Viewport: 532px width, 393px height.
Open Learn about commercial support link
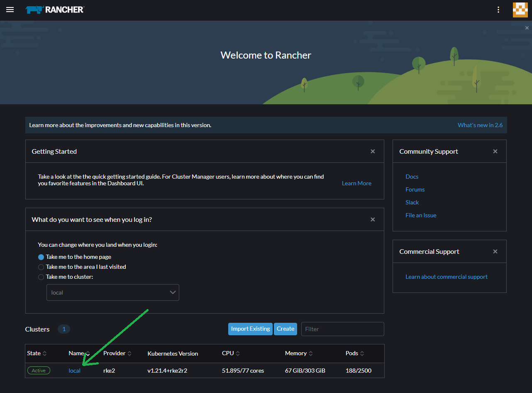click(447, 277)
